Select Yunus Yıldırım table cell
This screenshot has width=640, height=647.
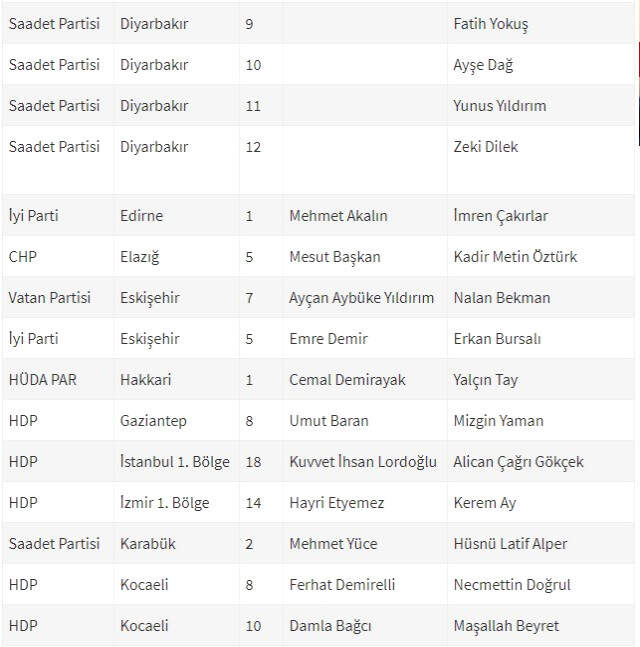500,106
